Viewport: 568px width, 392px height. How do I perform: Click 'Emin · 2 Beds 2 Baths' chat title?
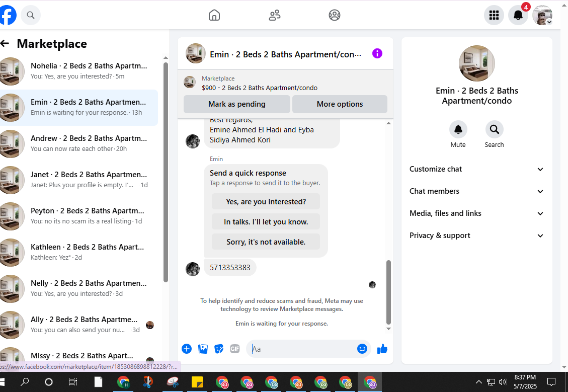(x=285, y=54)
